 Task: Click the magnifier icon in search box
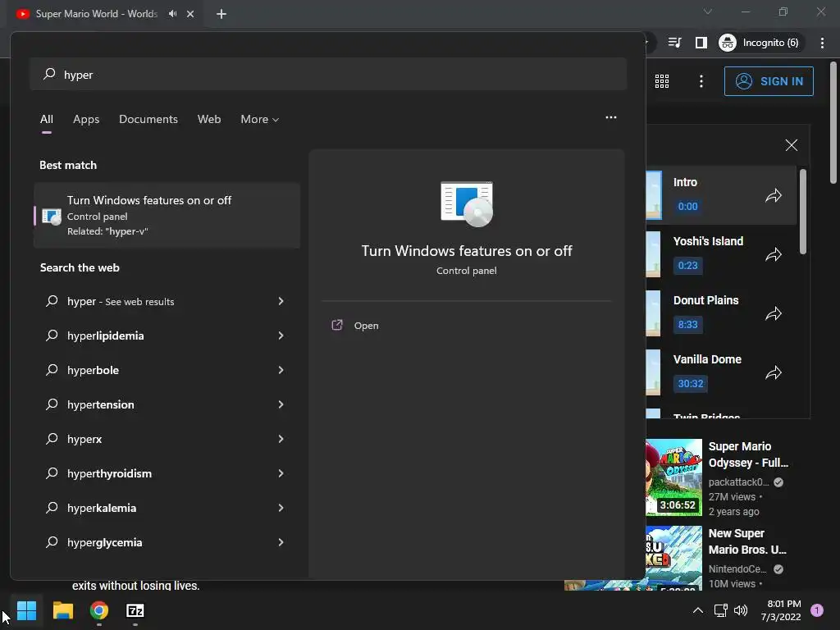49,74
